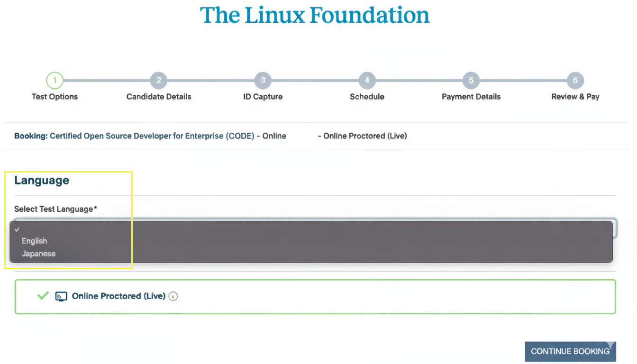Select the step 5 circle in progress bar
637x364 pixels.
(x=471, y=81)
